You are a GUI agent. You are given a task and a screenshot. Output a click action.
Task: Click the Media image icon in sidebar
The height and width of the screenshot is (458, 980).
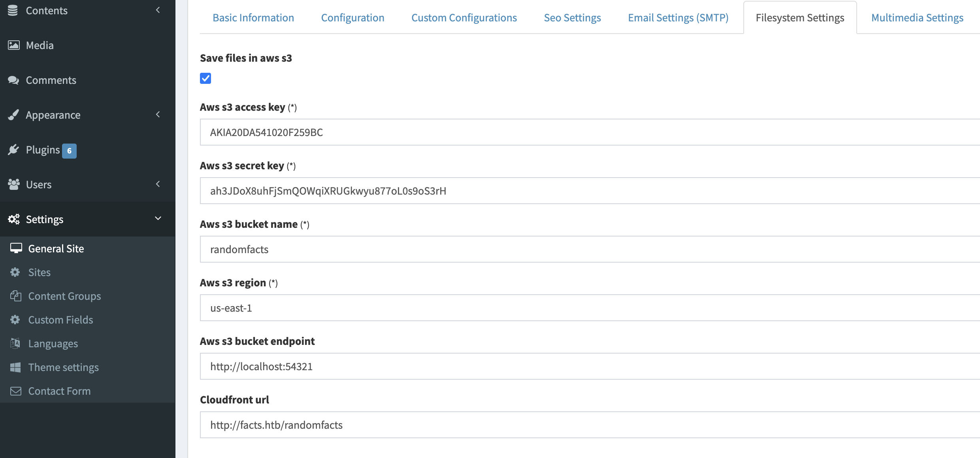click(13, 45)
